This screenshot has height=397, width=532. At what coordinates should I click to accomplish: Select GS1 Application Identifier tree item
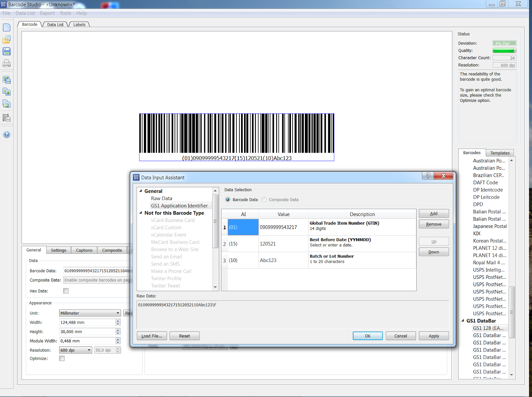pos(179,206)
